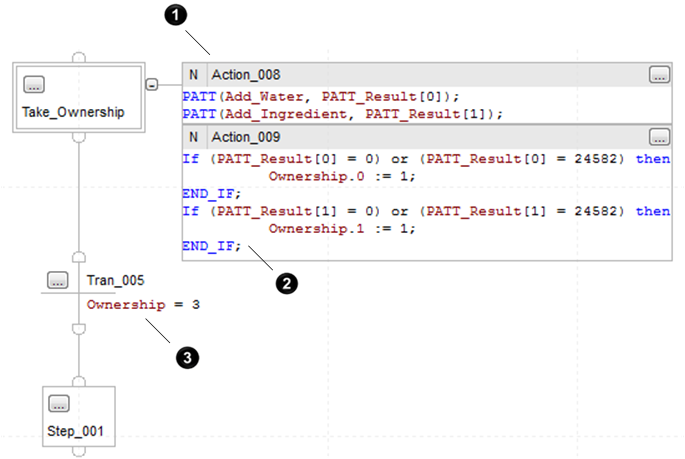Select the N qualifier of Action_009
Image resolution: width=685 pixels, height=459 pixels.
194,137
